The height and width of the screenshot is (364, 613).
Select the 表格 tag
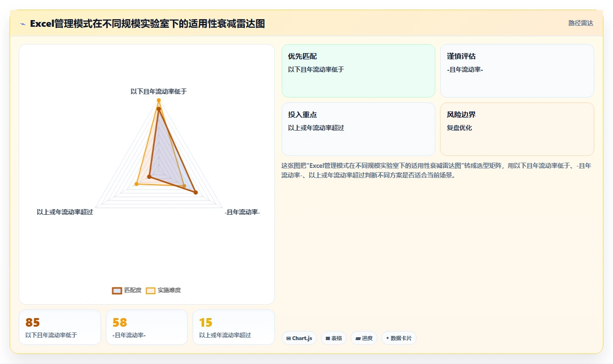click(334, 338)
